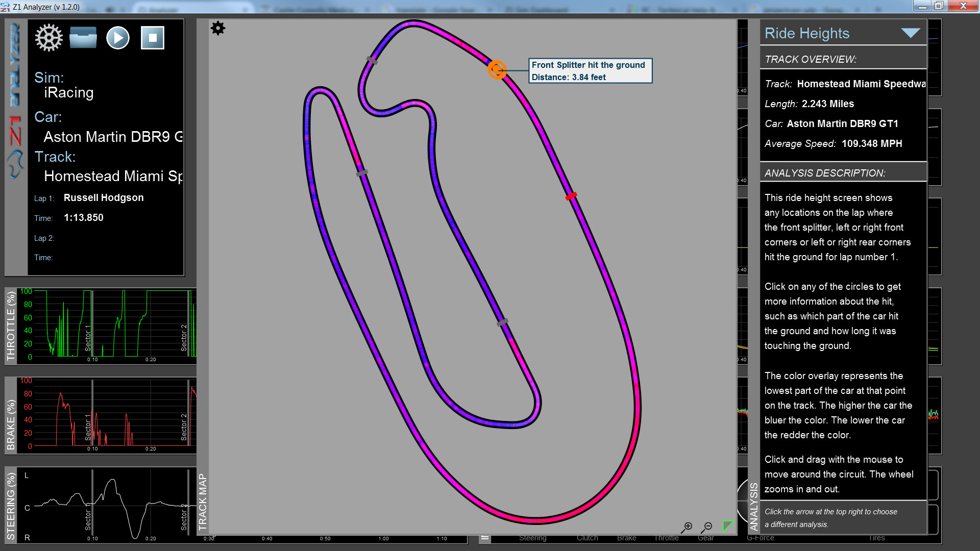Image resolution: width=980 pixels, height=551 pixels.
Task: Open the Ride Heights analysis dropdown arrow
Action: pyautogui.click(x=911, y=33)
